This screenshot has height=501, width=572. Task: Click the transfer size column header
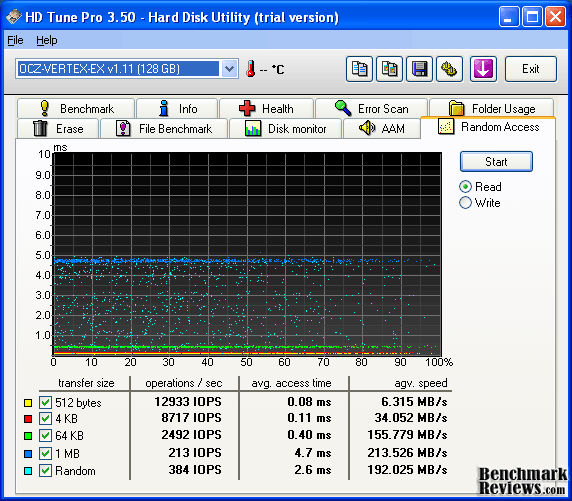pos(86,383)
